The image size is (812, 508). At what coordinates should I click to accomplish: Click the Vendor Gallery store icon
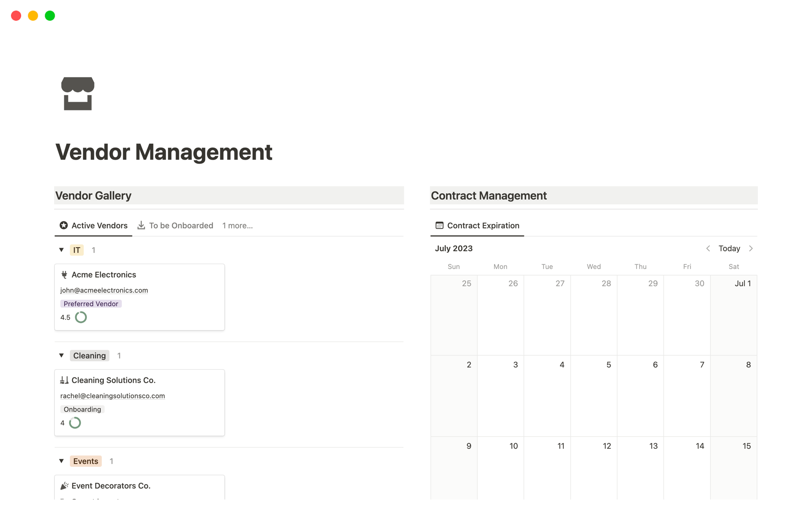pos(77,93)
